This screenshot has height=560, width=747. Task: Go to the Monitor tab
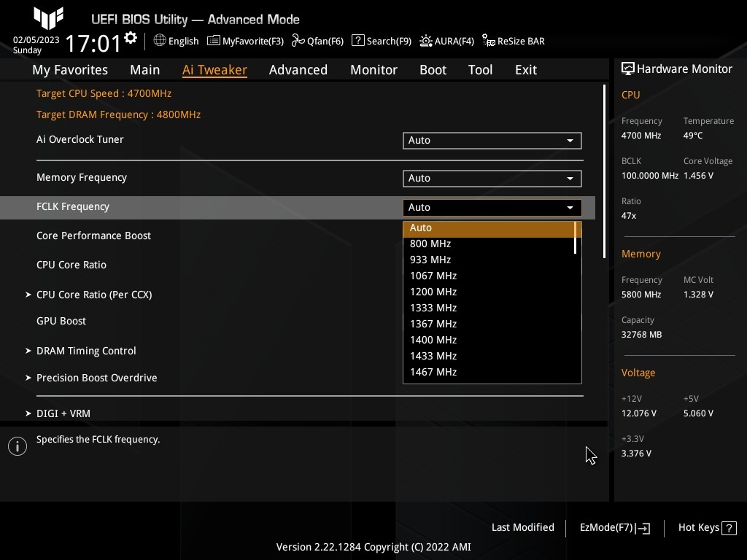tap(374, 70)
